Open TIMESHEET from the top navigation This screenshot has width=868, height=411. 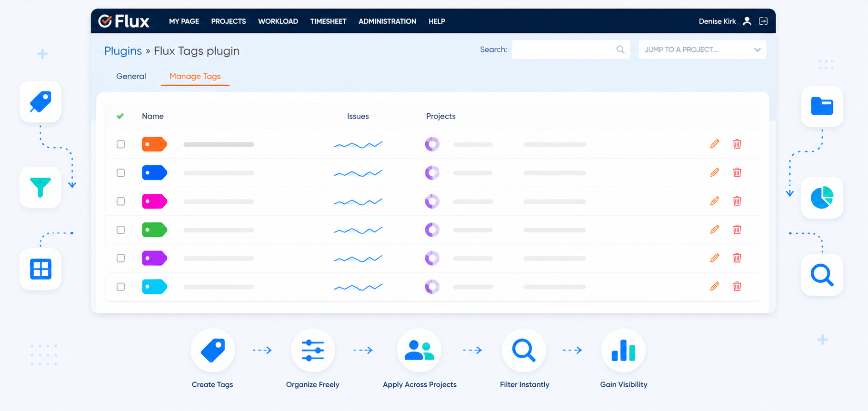pos(328,21)
